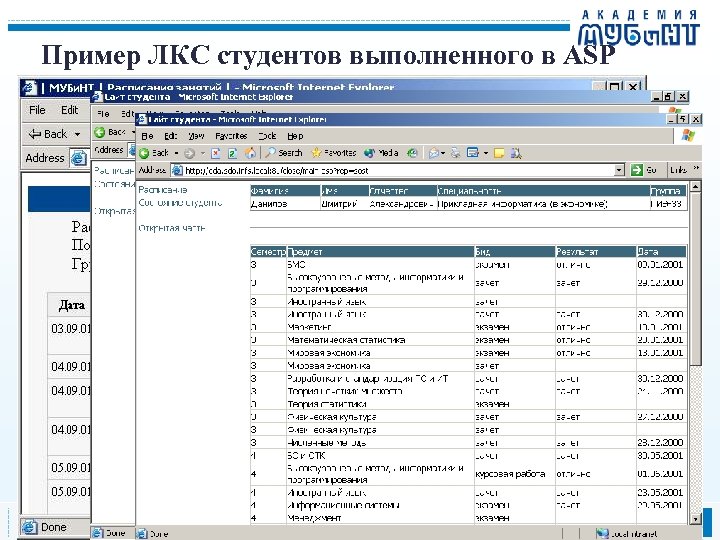This screenshot has height=540, width=720.
Task: Click the Mail envelope icon
Action: pyautogui.click(x=433, y=153)
